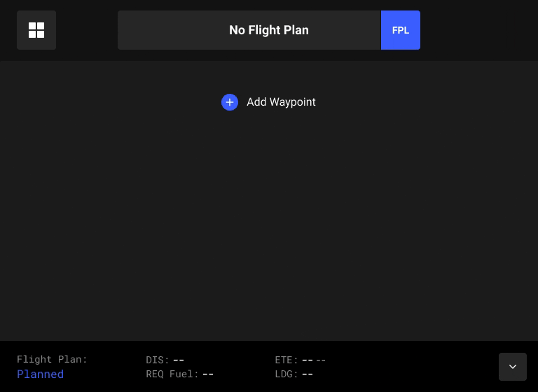Select the dimmed second ETE dashes
This screenshot has height=392, width=538.
pyautogui.click(x=321, y=360)
